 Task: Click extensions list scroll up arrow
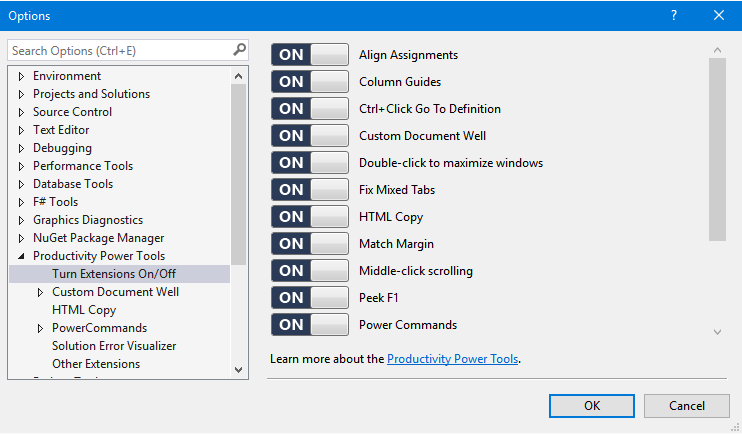[717, 50]
